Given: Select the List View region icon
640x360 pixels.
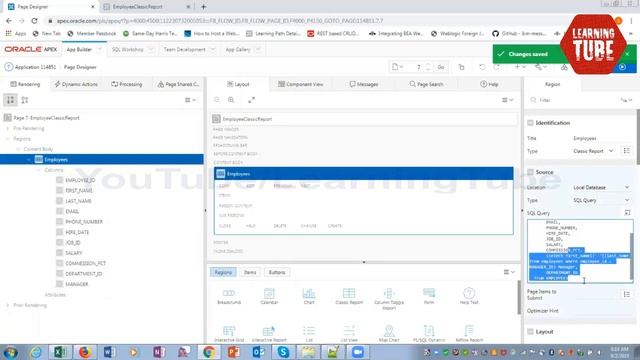Looking at the screenshot, I should coord(349,331).
